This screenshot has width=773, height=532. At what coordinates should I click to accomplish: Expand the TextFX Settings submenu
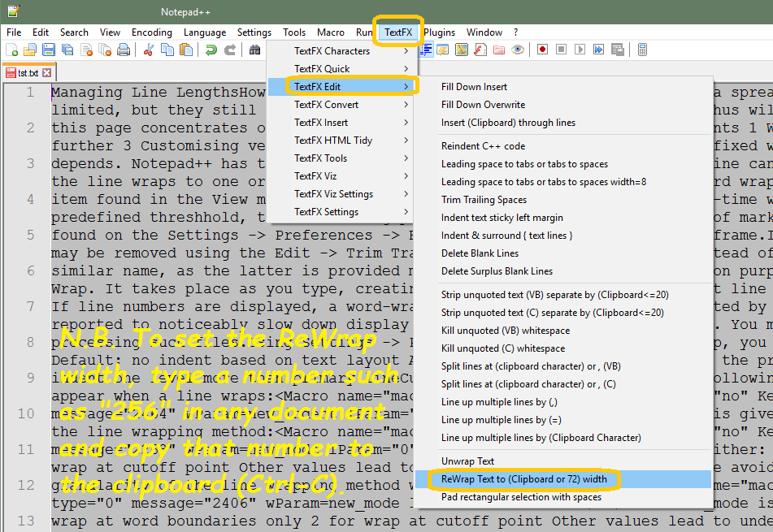pyautogui.click(x=341, y=212)
